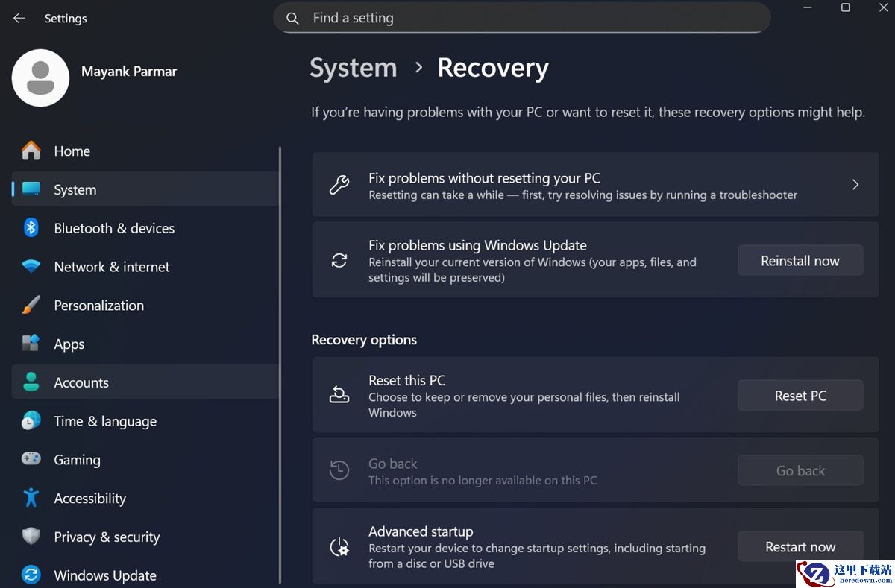Go to Gaming settings
The image size is (895, 588).
click(x=145, y=460)
